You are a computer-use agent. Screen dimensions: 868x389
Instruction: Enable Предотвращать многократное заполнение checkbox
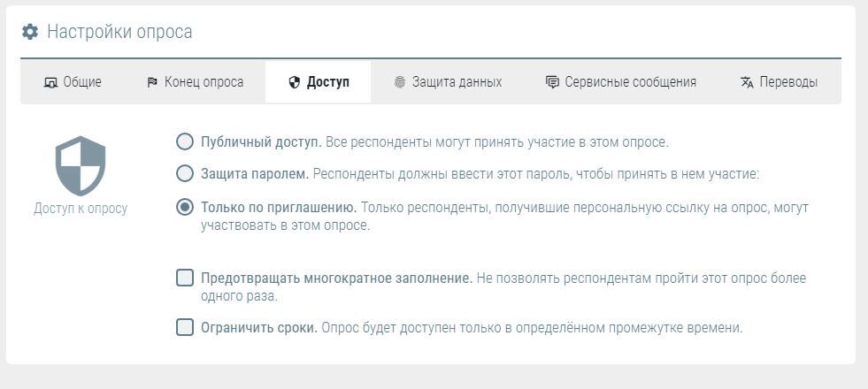[x=185, y=278]
